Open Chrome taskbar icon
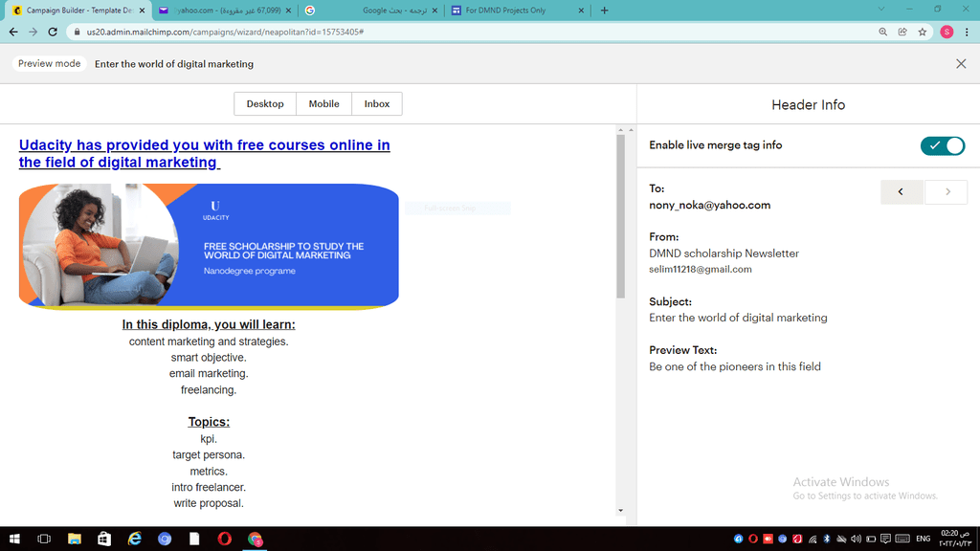 pos(255,539)
